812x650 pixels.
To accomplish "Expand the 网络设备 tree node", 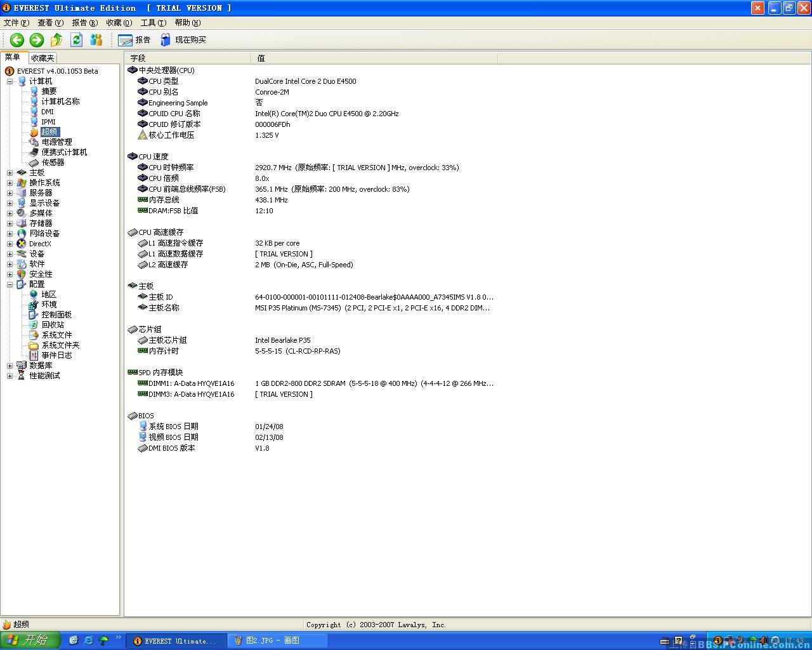I will [10, 234].
